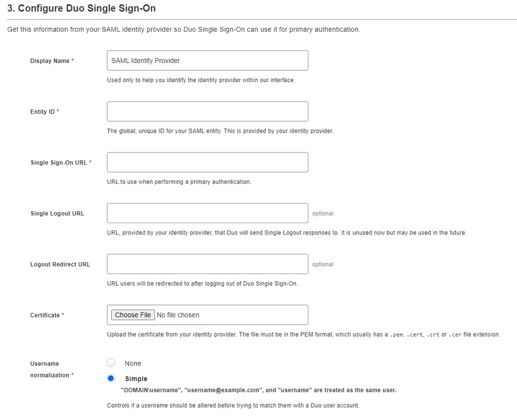Focus the Logout Redirect URL field
Image resolution: width=517 pixels, height=420 pixels.
point(207,264)
